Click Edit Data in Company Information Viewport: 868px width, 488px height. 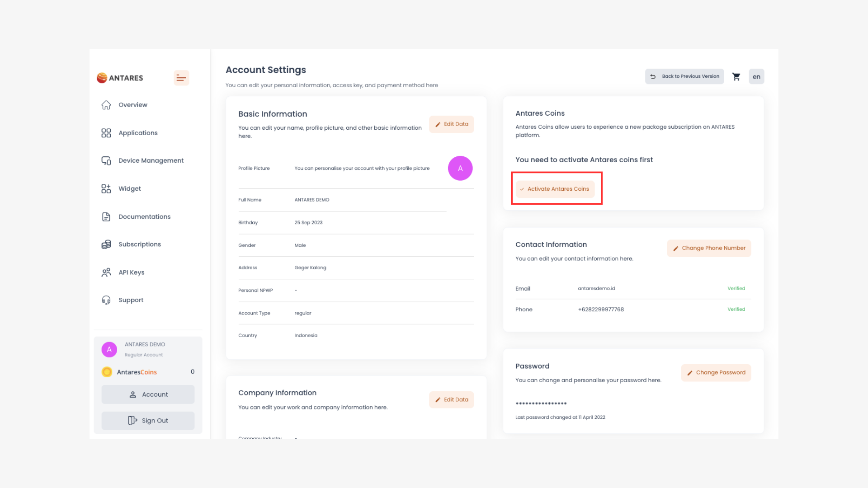pos(452,400)
